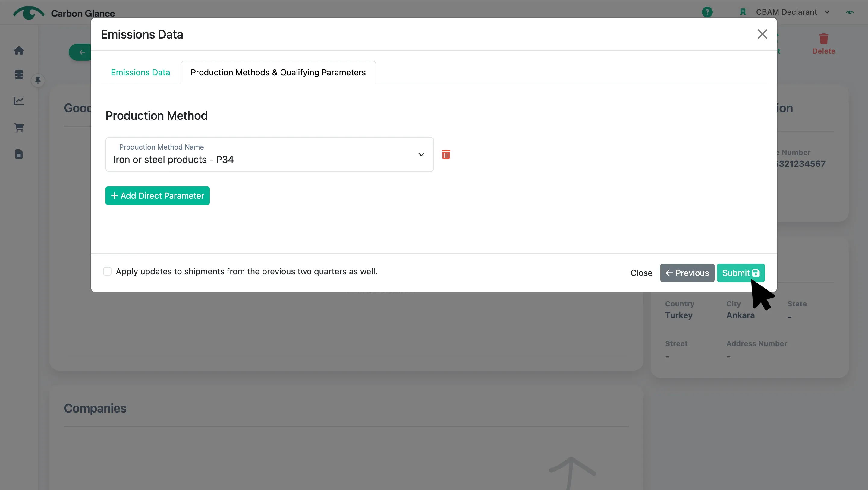
Task: Open the Home icon in the sidebar
Action: click(x=19, y=50)
